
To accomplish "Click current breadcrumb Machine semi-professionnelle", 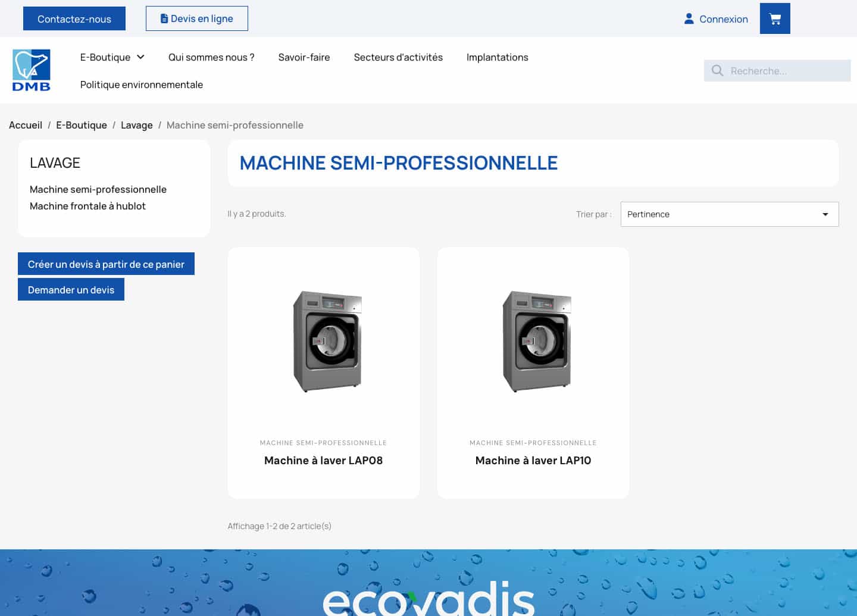I will (x=235, y=125).
